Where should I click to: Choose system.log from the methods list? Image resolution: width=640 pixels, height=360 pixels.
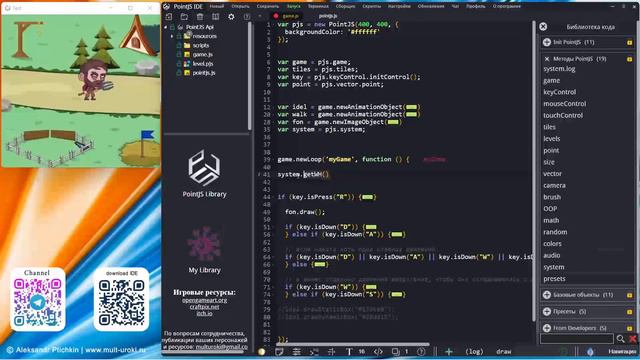point(559,69)
